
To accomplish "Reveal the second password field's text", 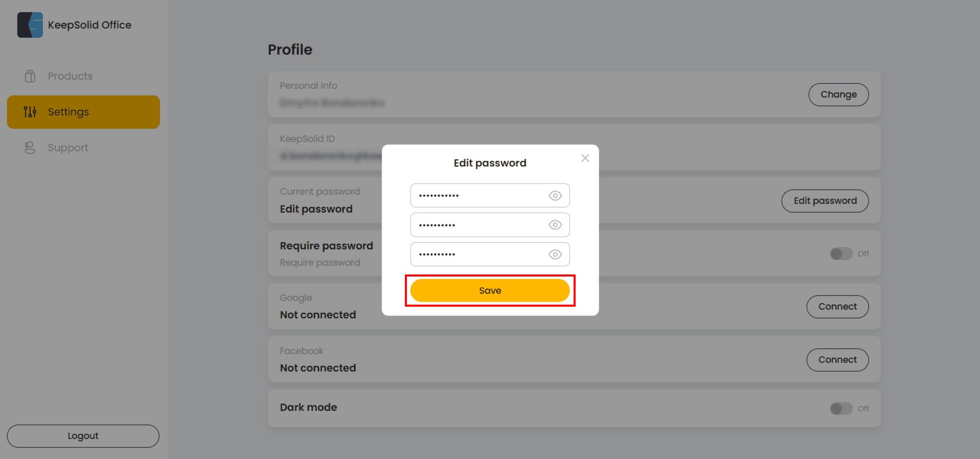I will 555,225.
